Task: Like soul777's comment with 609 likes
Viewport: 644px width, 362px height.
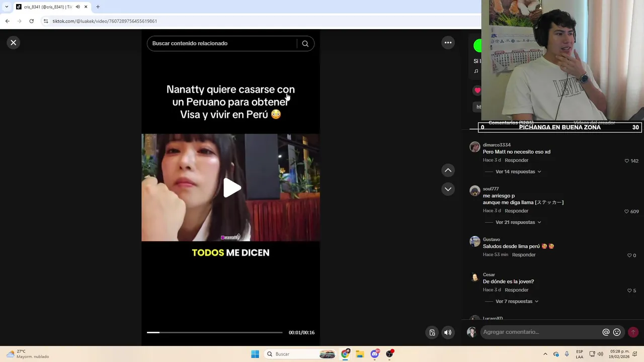Action: pos(626,212)
